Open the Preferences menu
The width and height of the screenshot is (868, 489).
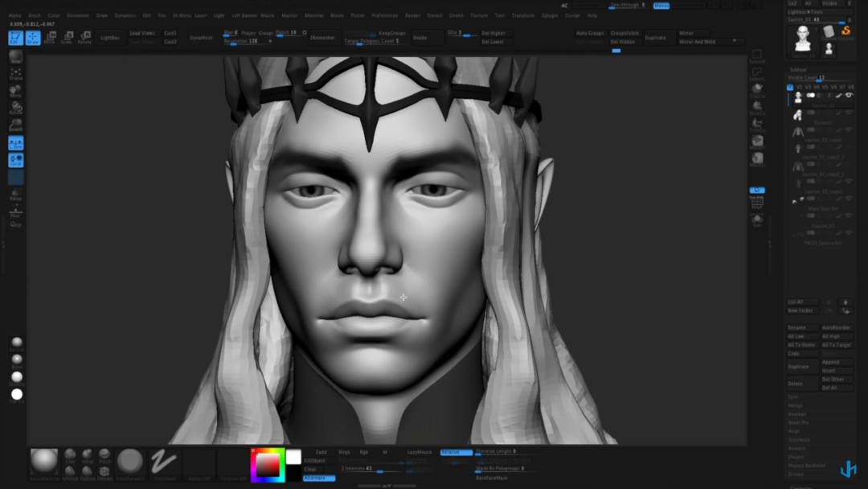pos(385,15)
